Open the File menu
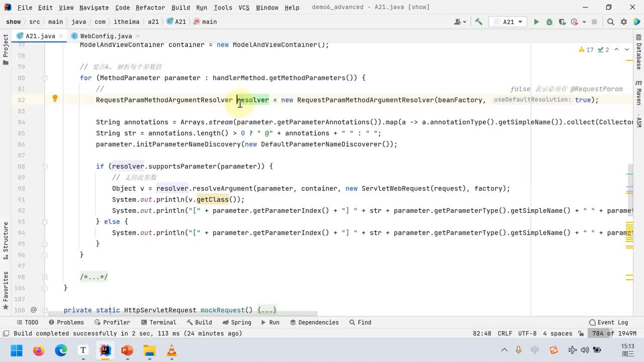 (25, 8)
